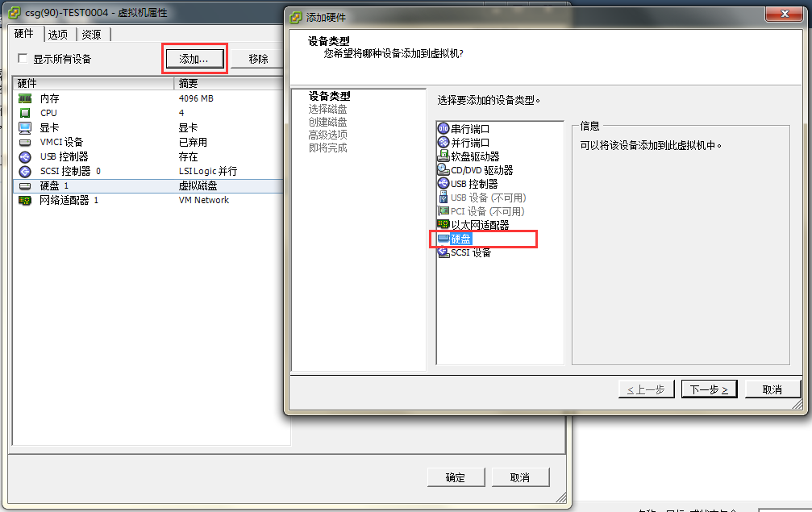Screen dimensions: 812x512
Task: Select the Ethernet adapter (以太网适配器) icon
Action: click(x=443, y=224)
